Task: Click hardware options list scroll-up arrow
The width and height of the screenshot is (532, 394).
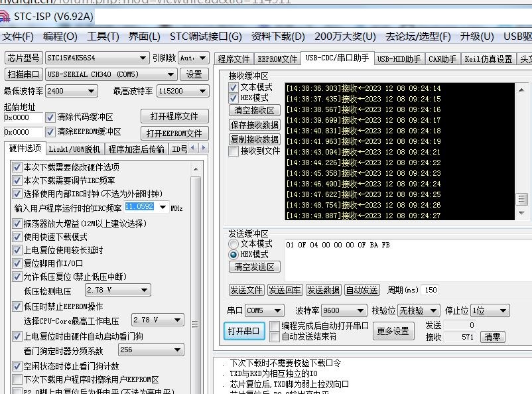Action: tap(196, 169)
